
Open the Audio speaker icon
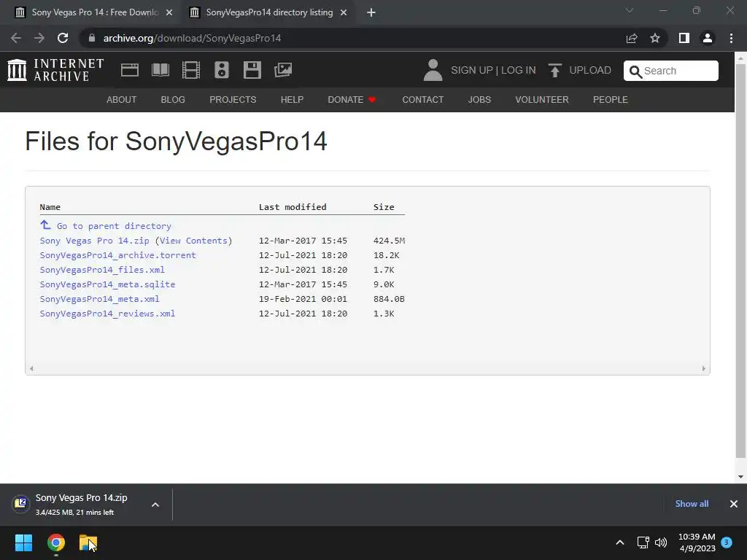[x=222, y=70]
